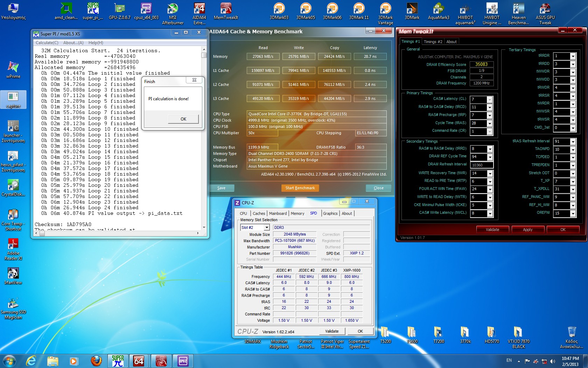Open the 3770k folder on desktop
The image size is (588, 368).
tap(465, 335)
